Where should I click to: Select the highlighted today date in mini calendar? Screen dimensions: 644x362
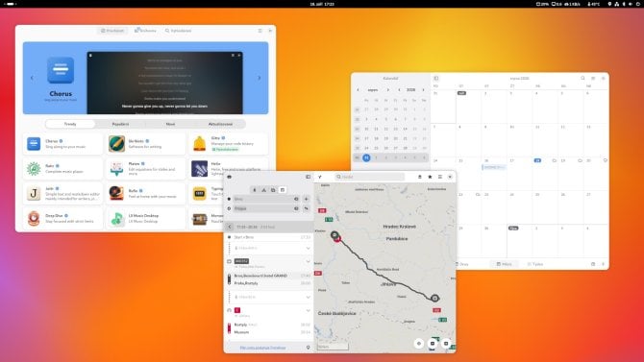(366, 157)
